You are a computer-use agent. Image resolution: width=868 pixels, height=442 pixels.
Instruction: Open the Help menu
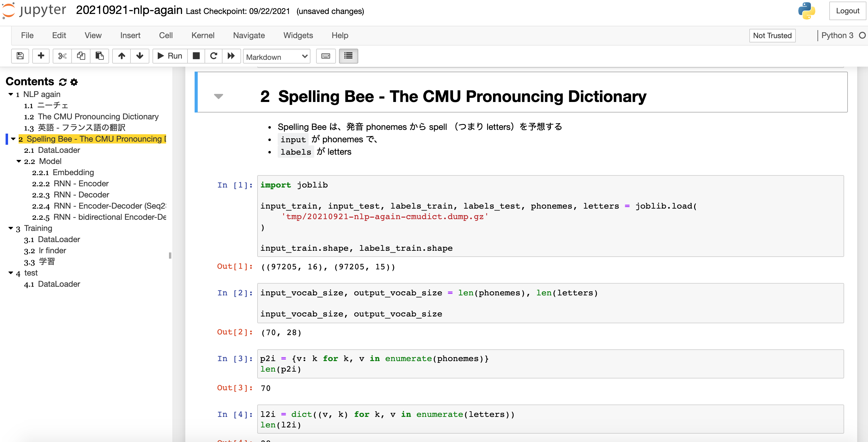(x=340, y=35)
